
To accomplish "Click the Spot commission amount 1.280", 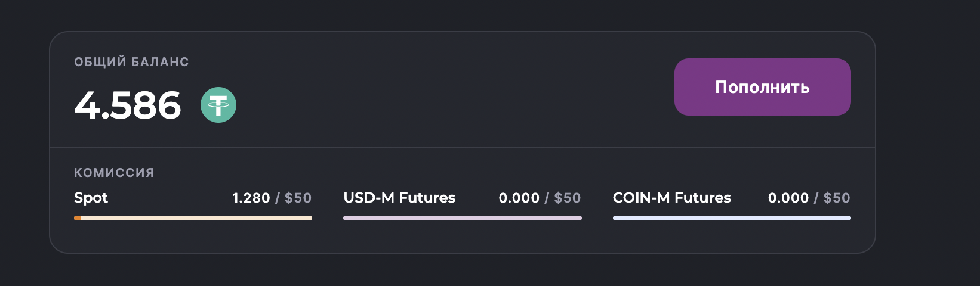I will [251, 198].
